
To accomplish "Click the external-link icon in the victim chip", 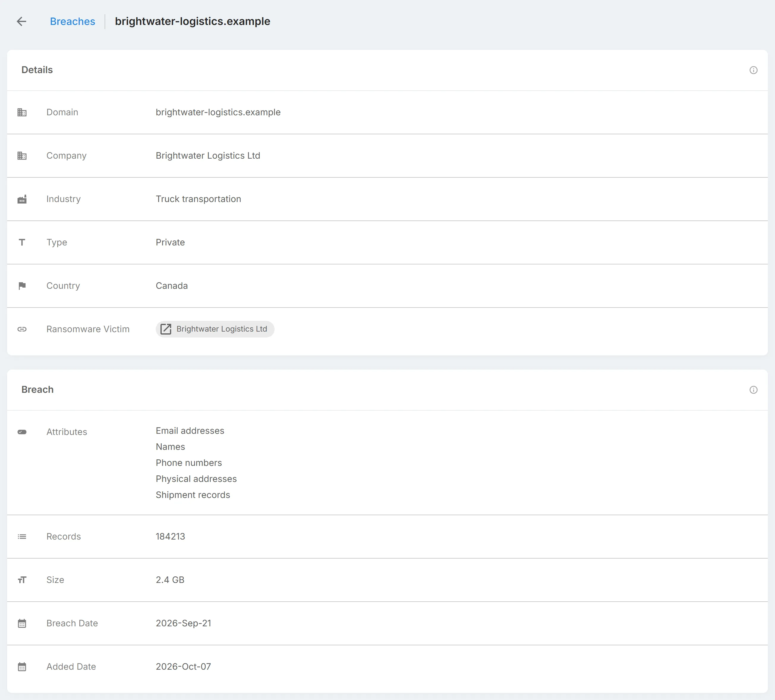I will 166,329.
